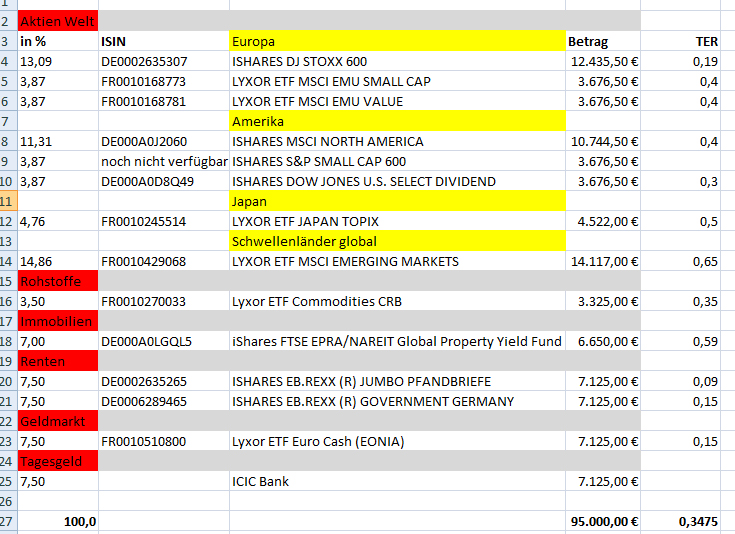Click amount cell 10.744,50 €
The height and width of the screenshot is (534, 735).
click(603, 142)
